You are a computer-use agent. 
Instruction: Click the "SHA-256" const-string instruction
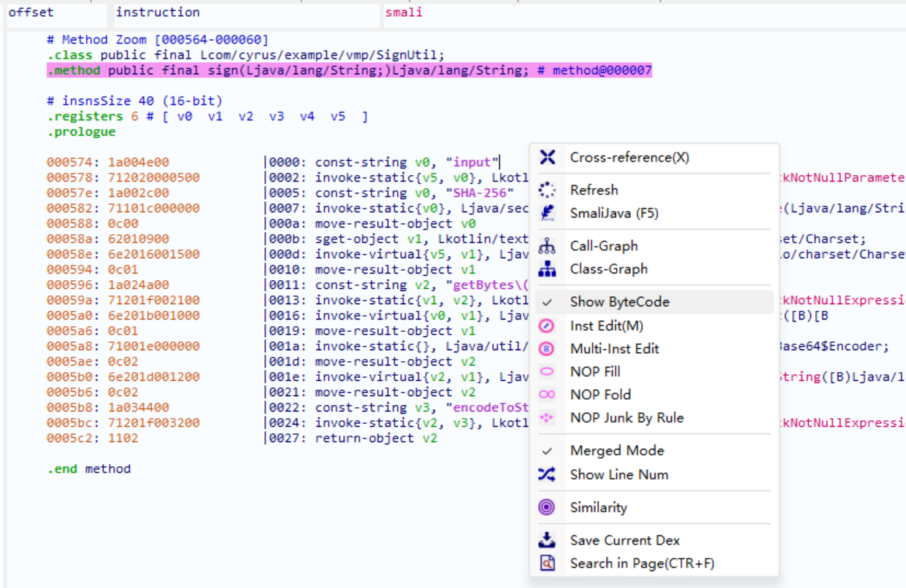pos(390,193)
